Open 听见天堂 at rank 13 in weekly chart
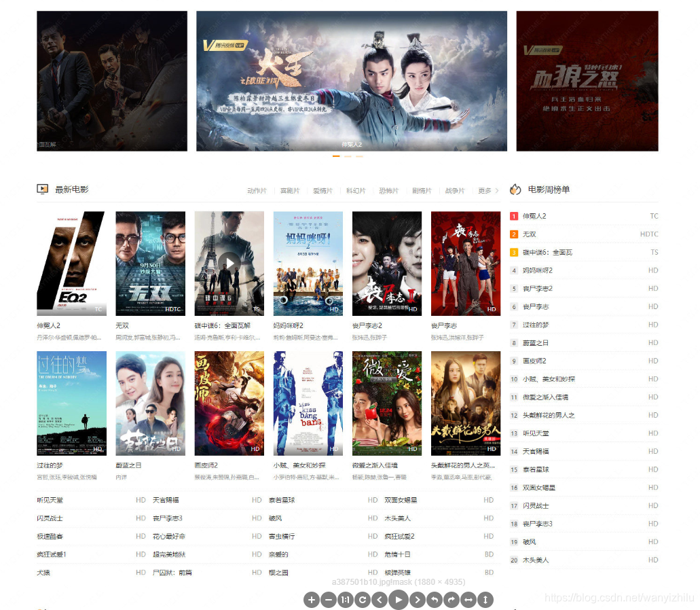 536,433
